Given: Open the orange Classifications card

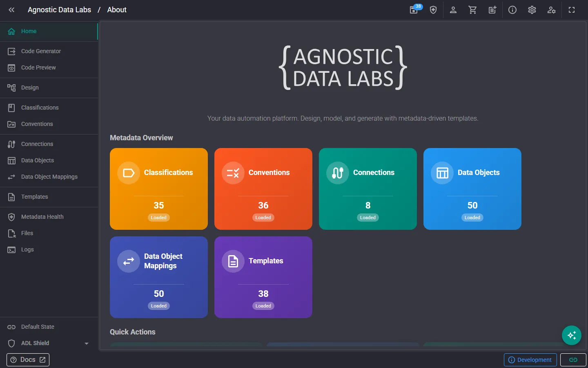Looking at the screenshot, I should [x=159, y=189].
